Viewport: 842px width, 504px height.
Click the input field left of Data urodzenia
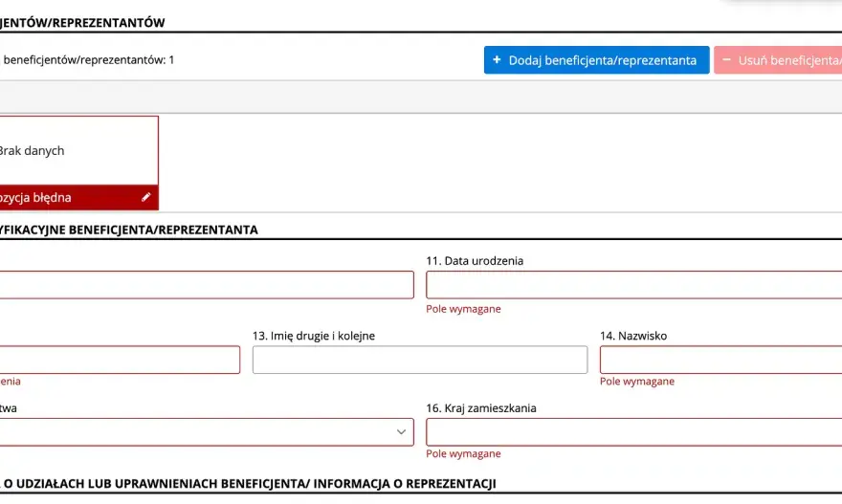tap(207, 285)
